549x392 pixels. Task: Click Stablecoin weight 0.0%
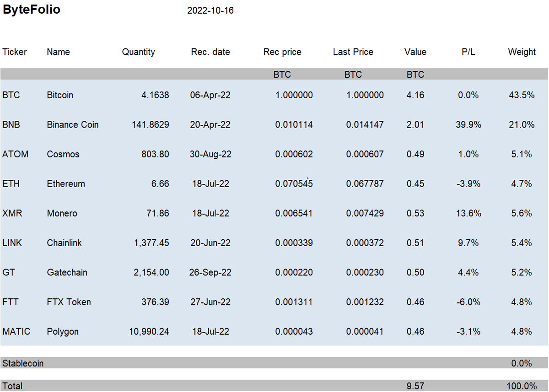click(522, 363)
